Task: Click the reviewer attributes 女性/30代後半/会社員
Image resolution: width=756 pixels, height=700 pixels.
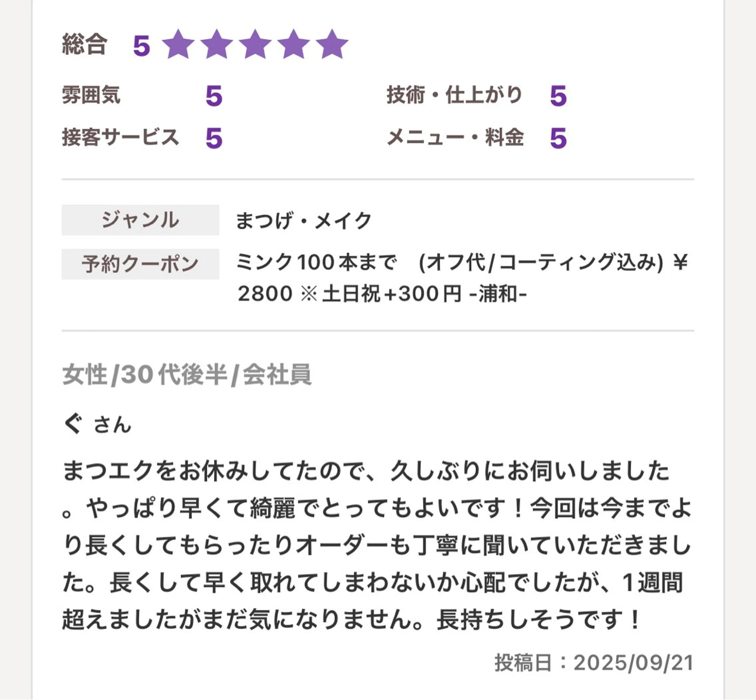Action: point(187,375)
